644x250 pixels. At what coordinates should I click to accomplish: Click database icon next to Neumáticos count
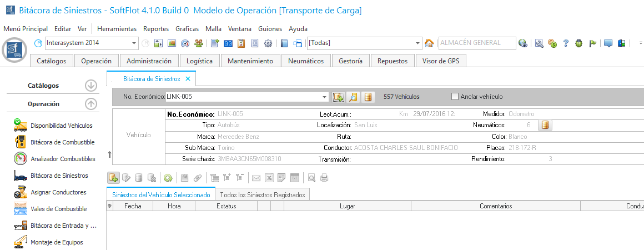click(x=545, y=125)
